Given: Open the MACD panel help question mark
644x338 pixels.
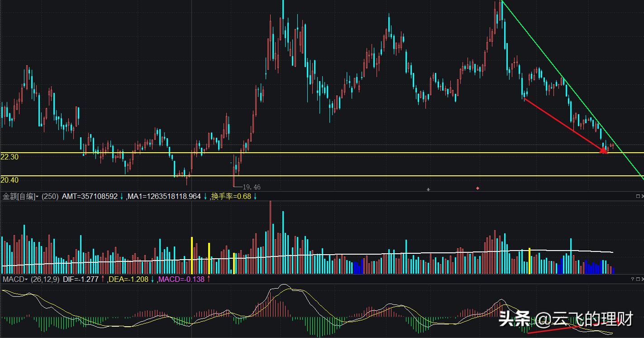Looking at the screenshot, I should 632,279.
